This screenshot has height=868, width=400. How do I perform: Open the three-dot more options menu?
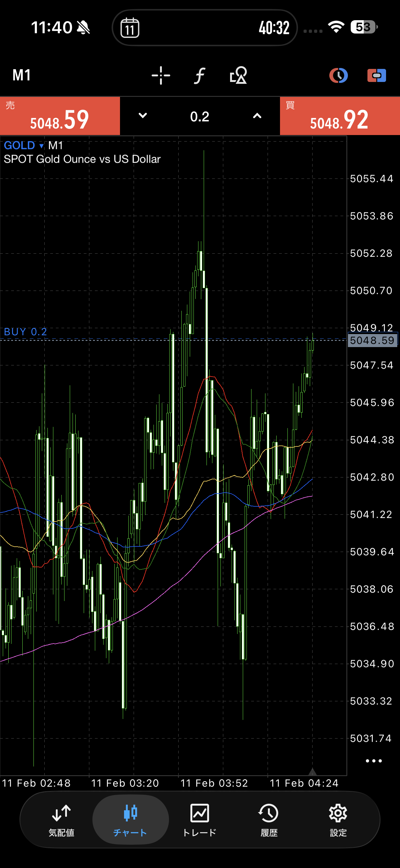point(373,761)
